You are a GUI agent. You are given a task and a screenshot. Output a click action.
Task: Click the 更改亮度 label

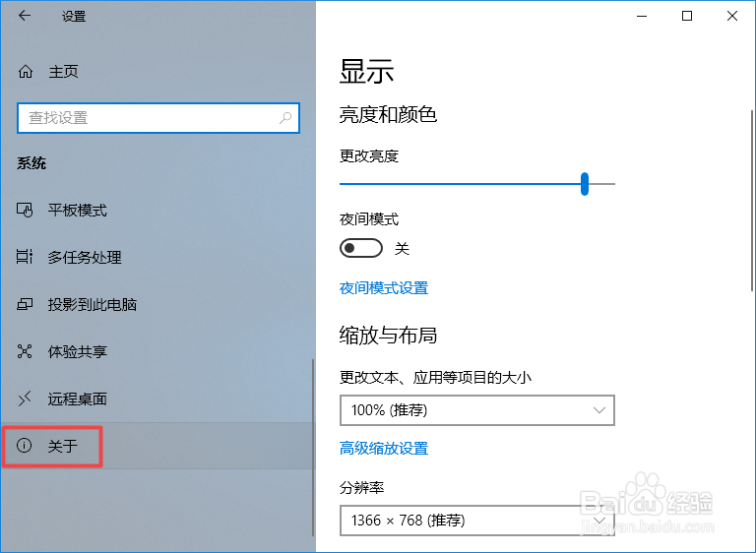(x=369, y=156)
